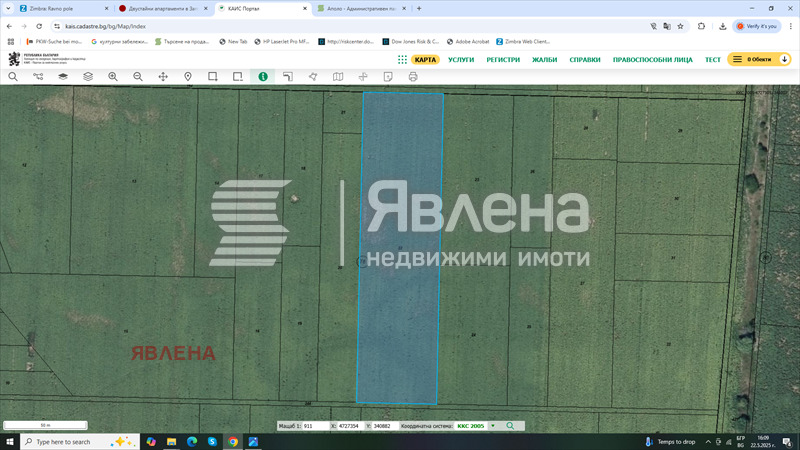Click the СПРАВКИ navigation link
The height and width of the screenshot is (450, 800).
585,60
